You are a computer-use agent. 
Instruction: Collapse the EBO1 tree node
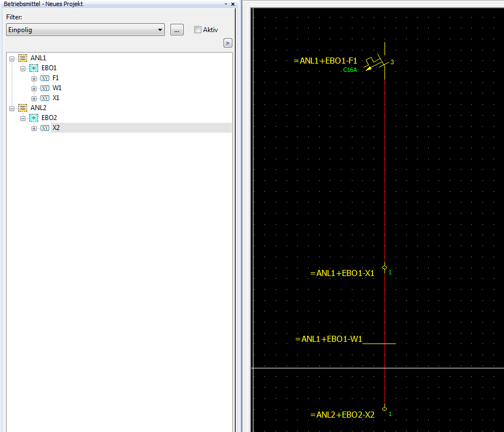coord(23,69)
